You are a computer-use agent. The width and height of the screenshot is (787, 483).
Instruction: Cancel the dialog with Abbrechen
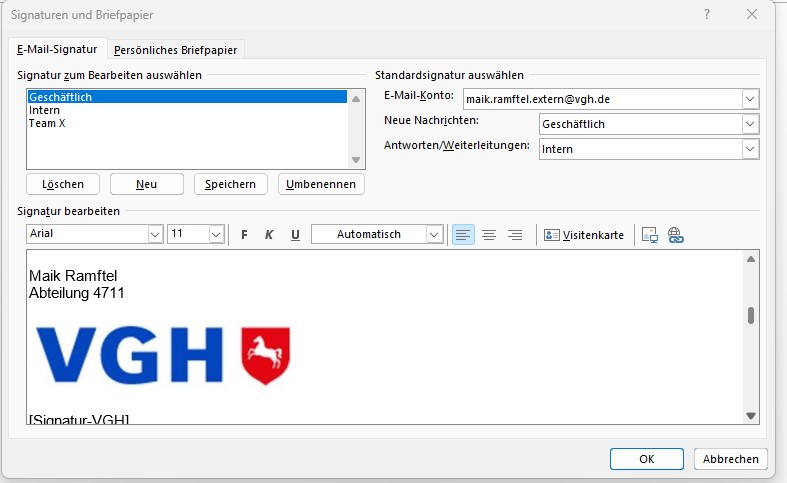(731, 459)
